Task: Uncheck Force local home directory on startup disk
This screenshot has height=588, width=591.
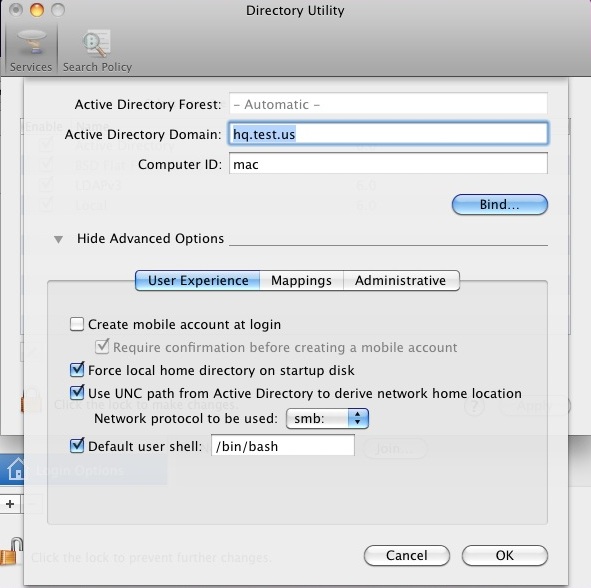Action: click(x=77, y=370)
